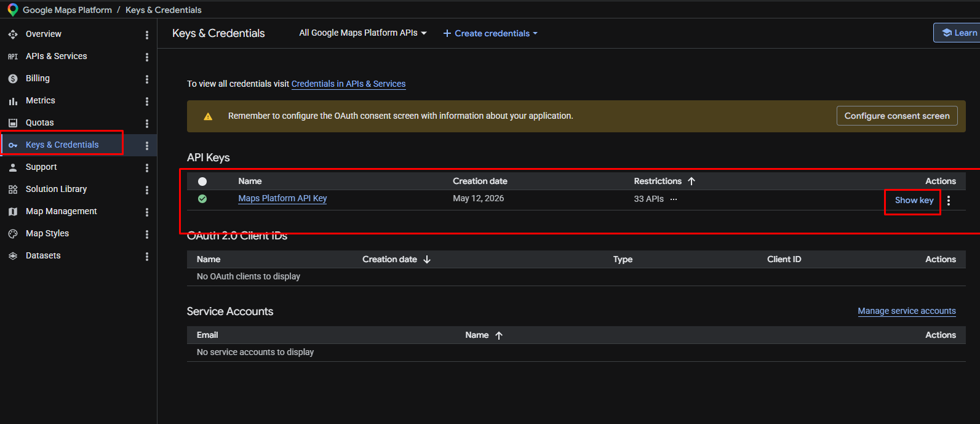Click the Quotas sidebar icon
980x424 pixels.
coord(13,123)
